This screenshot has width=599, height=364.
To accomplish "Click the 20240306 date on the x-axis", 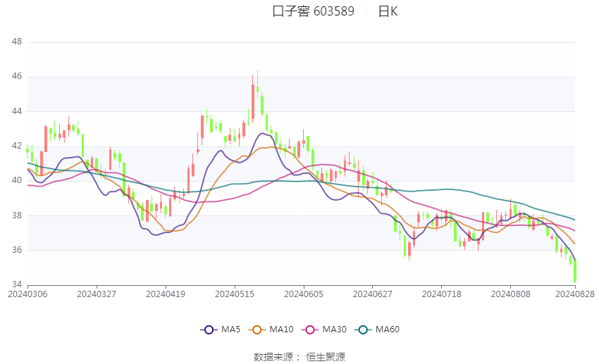I will [27, 294].
